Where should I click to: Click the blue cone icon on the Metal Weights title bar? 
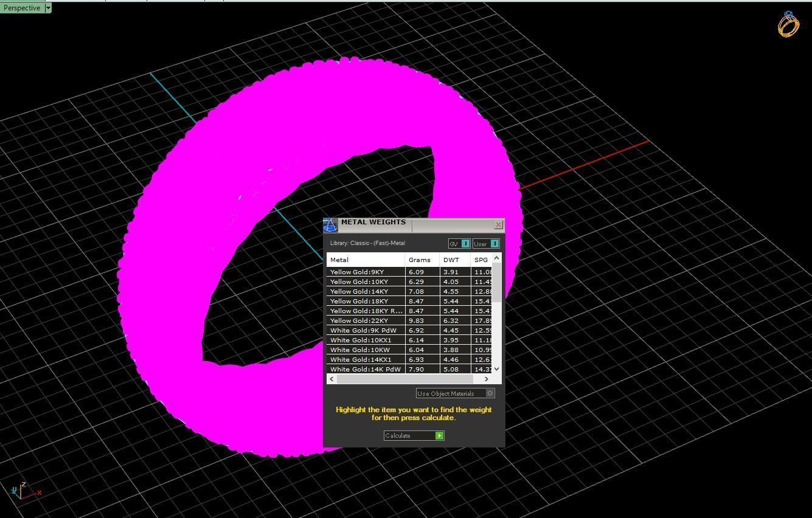point(330,225)
